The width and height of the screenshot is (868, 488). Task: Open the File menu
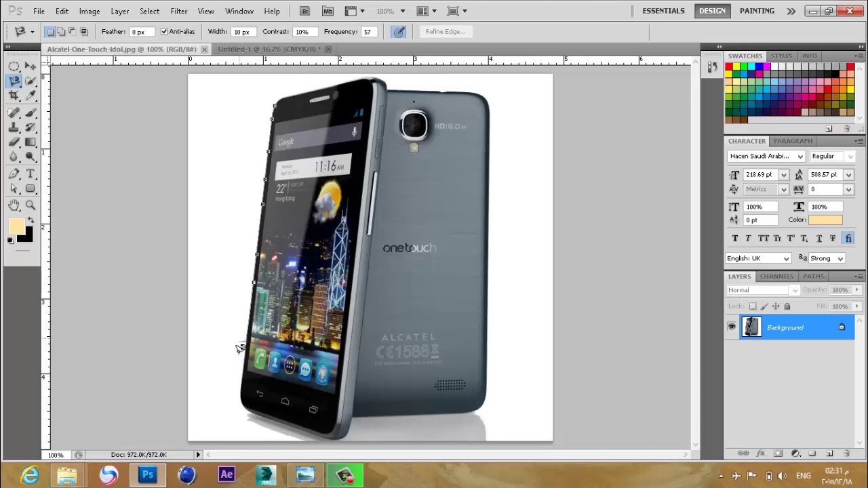[39, 12]
